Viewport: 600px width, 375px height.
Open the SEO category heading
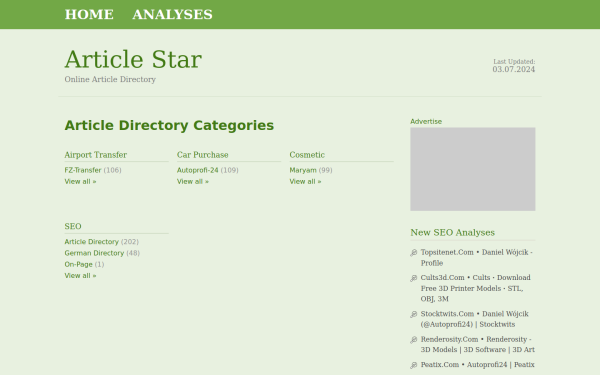73,227
